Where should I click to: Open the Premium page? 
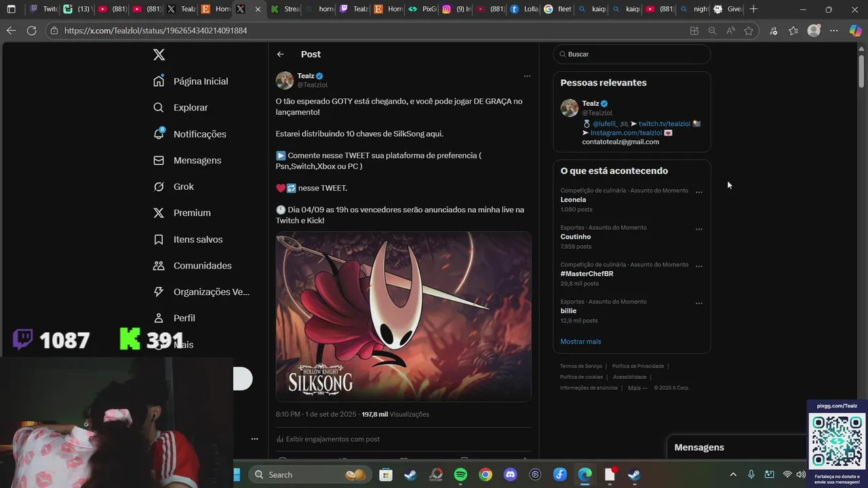(182, 213)
